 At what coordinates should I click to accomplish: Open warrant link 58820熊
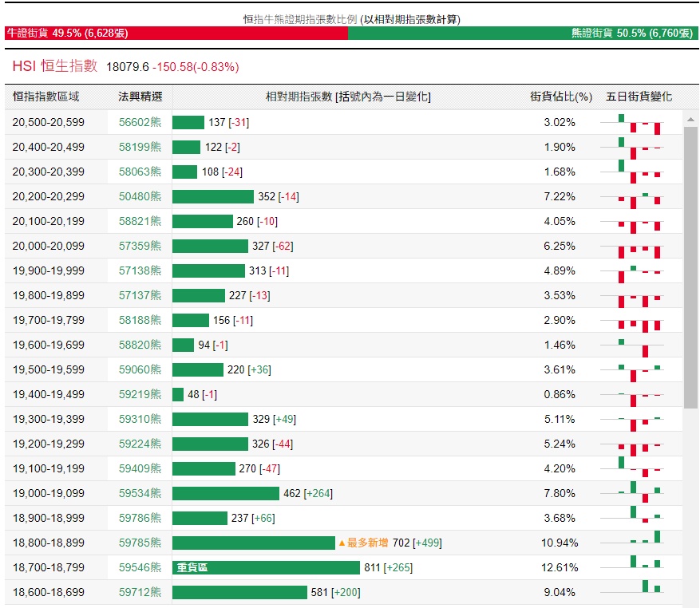[x=140, y=345]
